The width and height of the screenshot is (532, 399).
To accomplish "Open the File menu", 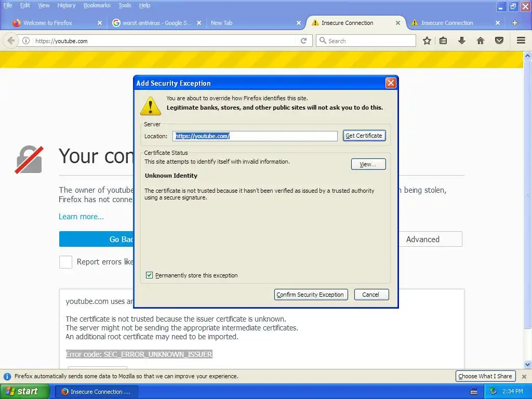I will 8,5.
